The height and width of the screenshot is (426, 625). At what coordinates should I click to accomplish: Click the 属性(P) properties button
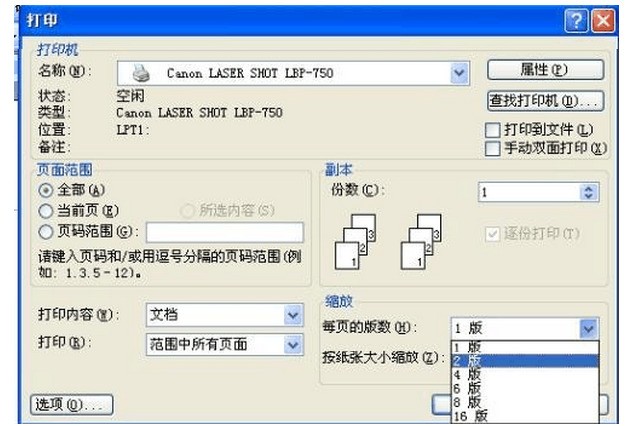click(x=545, y=70)
